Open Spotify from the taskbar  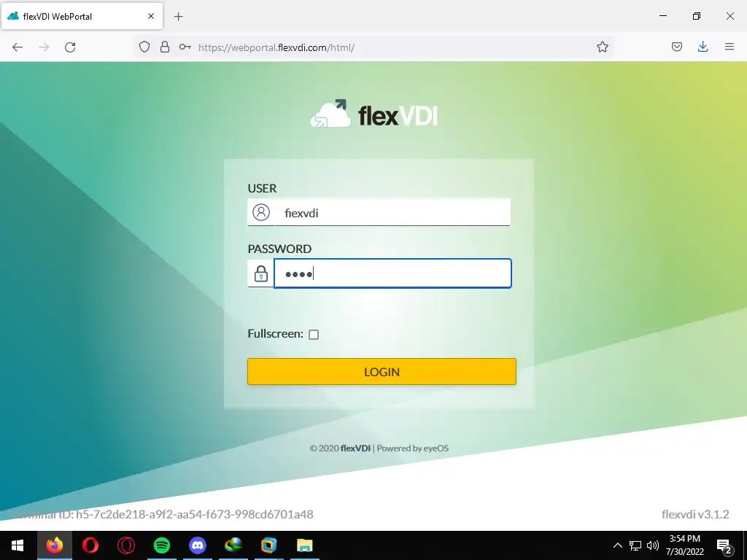tap(162, 545)
